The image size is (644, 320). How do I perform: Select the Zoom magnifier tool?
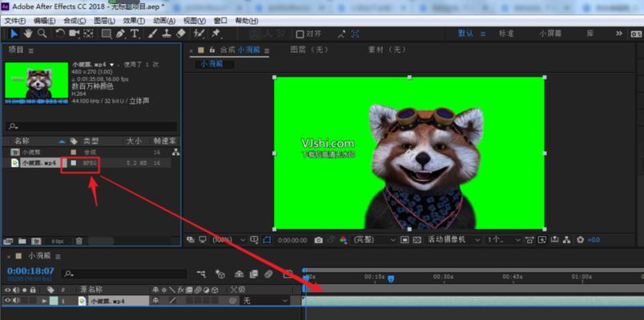tap(42, 34)
